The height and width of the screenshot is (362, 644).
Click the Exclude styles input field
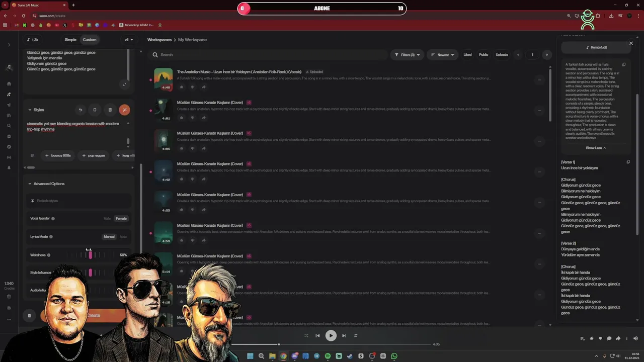[78, 201]
